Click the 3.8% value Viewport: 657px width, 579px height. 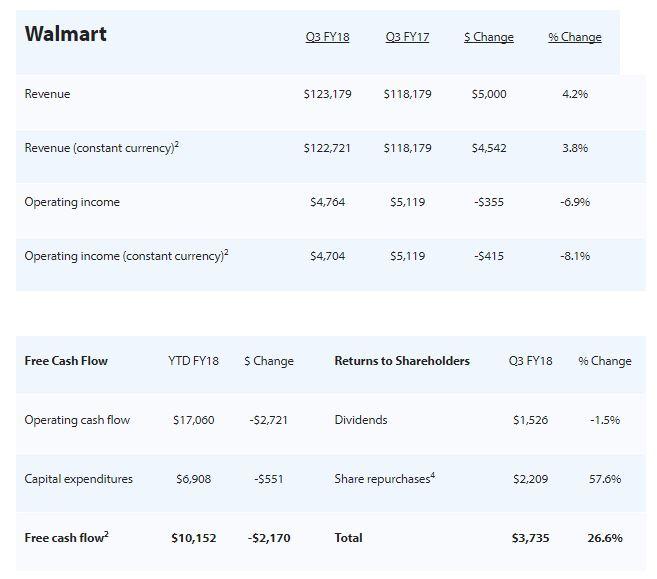[x=575, y=148]
